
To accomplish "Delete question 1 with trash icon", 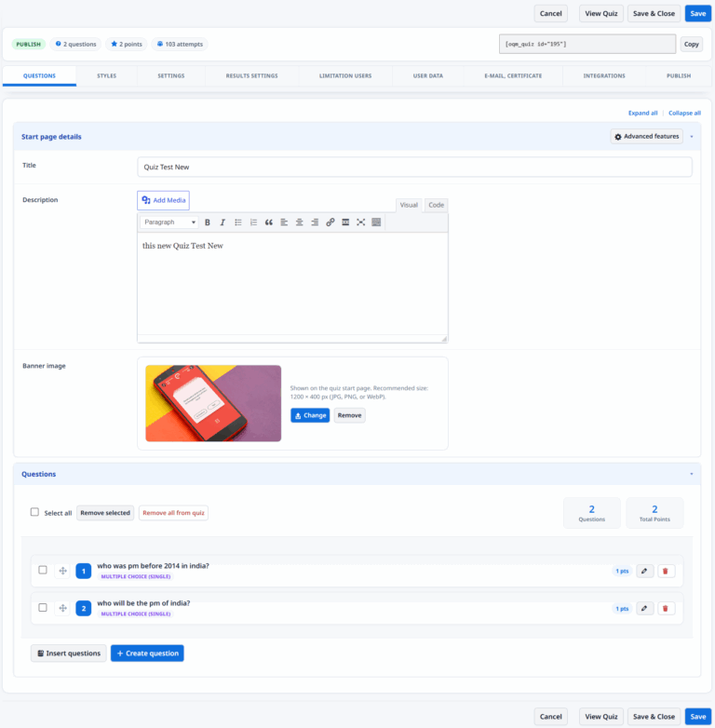I will 666,571.
